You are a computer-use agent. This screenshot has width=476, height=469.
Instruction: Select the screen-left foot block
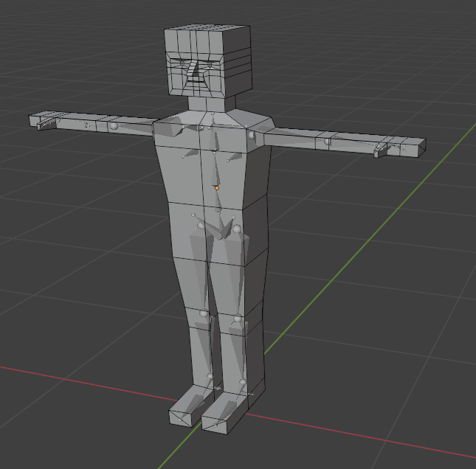point(190,406)
